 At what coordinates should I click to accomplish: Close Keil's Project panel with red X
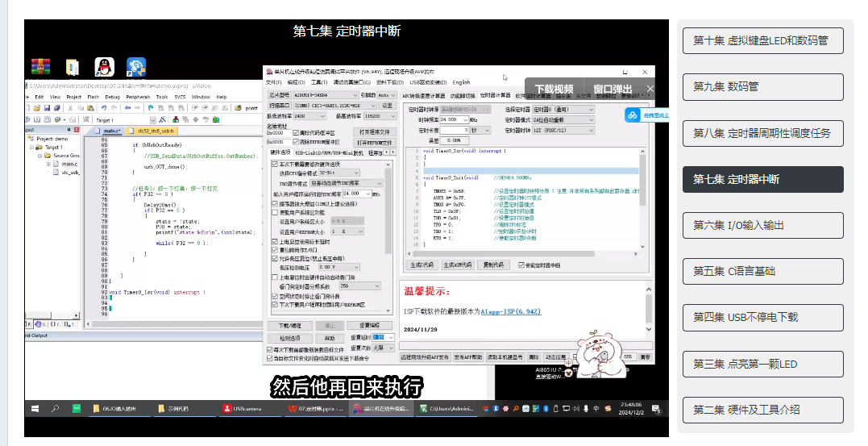[77, 130]
